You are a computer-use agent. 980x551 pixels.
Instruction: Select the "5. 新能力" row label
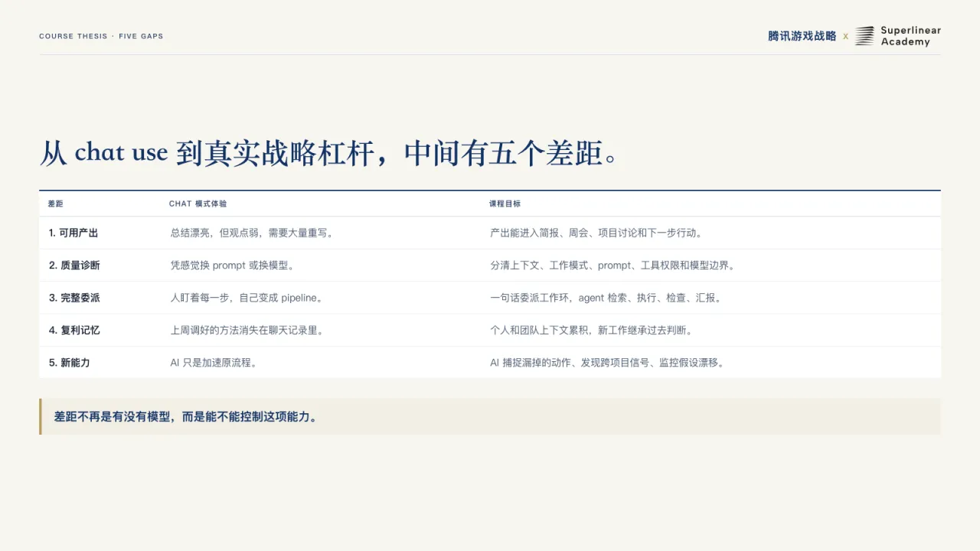click(69, 363)
